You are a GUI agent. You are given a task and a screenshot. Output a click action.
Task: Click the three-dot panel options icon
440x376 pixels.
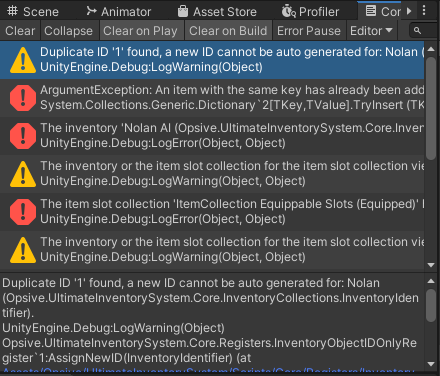pyautogui.click(x=424, y=11)
